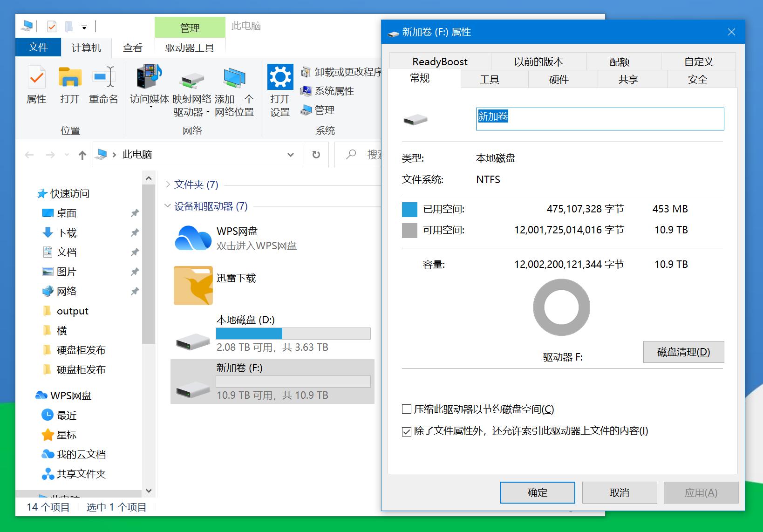The image size is (763, 532).
Task: Enable 压缩此驱动器以节约磁盘空间 checkbox
Action: pos(407,409)
